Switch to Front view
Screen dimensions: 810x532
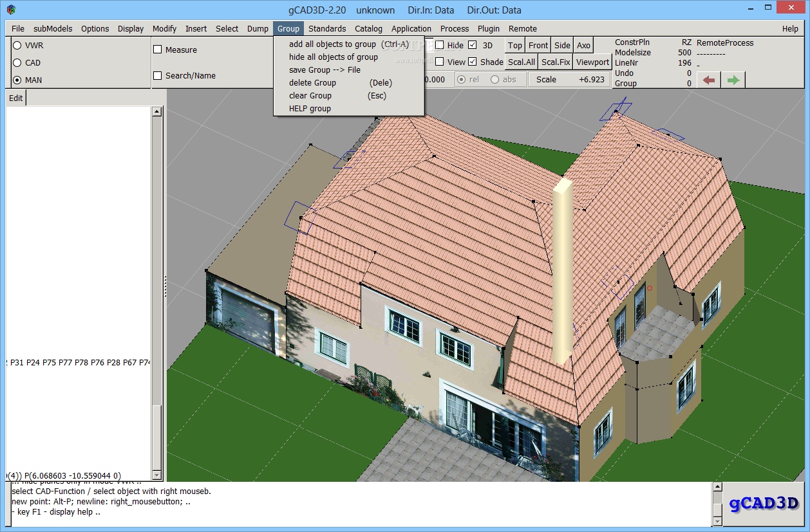point(538,45)
